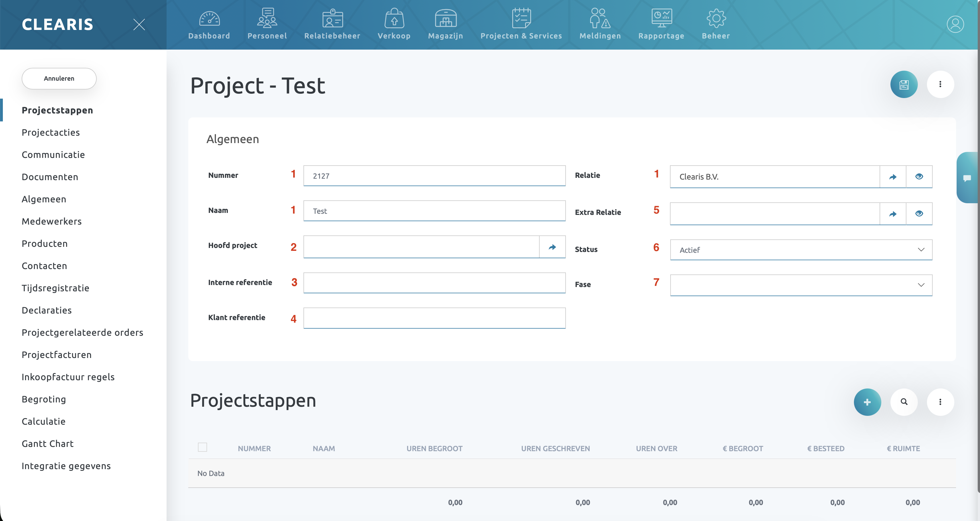Viewport: 980px width, 521px height.
Task: Go to the Magazijn section
Action: [445, 24]
